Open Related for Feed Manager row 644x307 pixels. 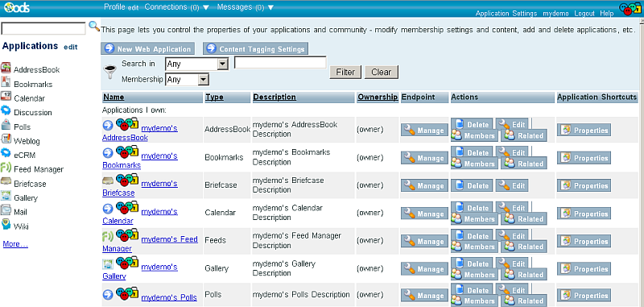click(524, 247)
